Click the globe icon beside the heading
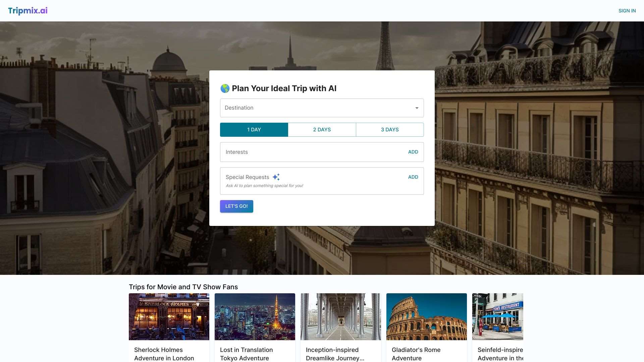Viewport: 644px width, 362px height. point(224,88)
